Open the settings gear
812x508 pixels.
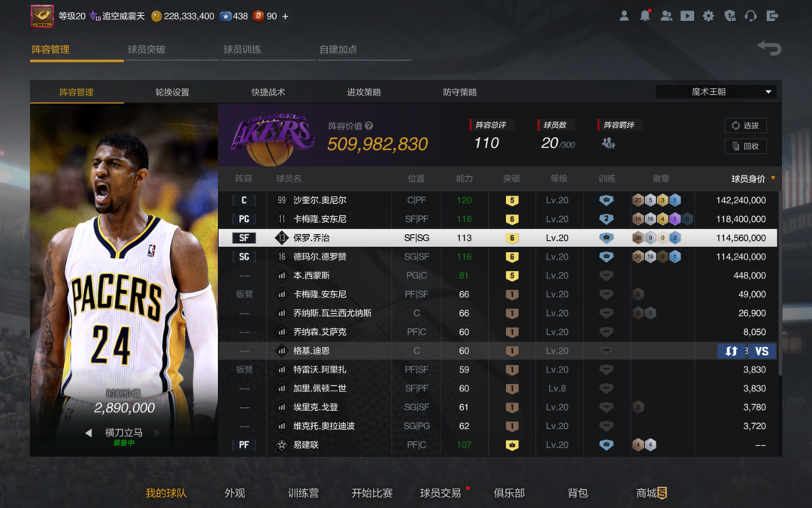click(708, 16)
